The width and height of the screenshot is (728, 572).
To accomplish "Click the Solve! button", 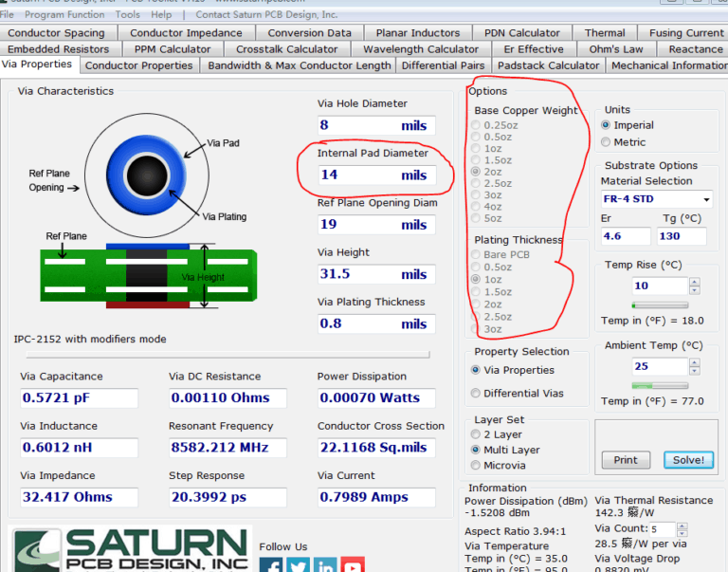I will pos(688,460).
